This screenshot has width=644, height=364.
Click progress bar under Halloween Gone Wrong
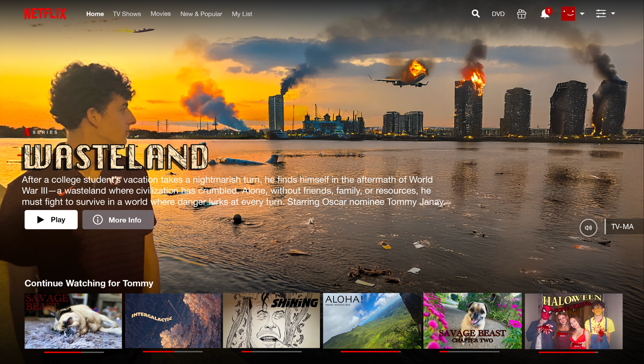click(x=569, y=352)
